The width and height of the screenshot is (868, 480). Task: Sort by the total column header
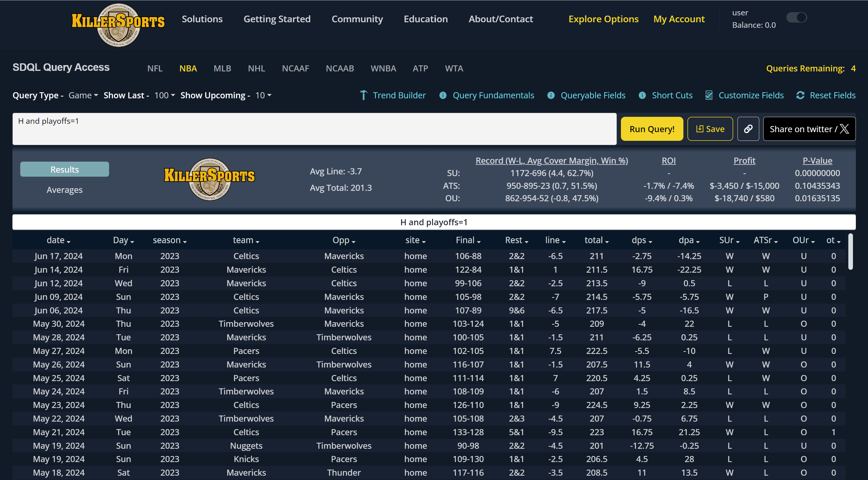coord(596,240)
